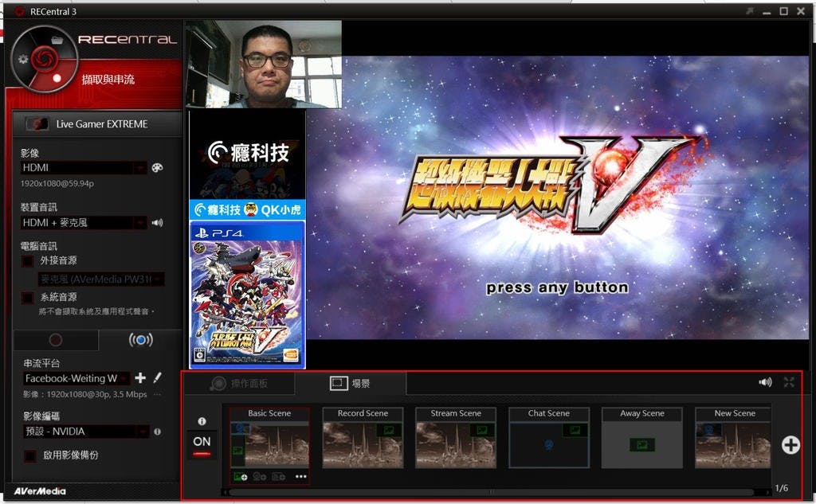Click the AVerMedia logo at bottom
816x504 pixels.
click(40, 491)
